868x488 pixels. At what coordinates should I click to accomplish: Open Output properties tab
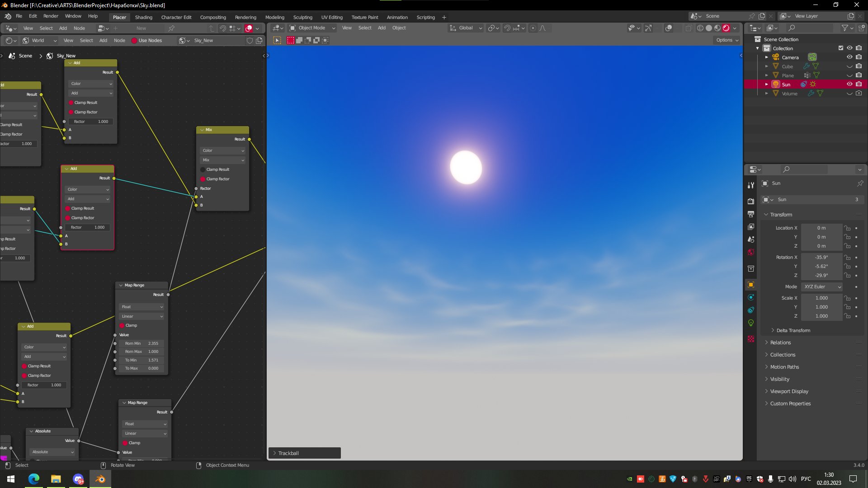click(751, 214)
